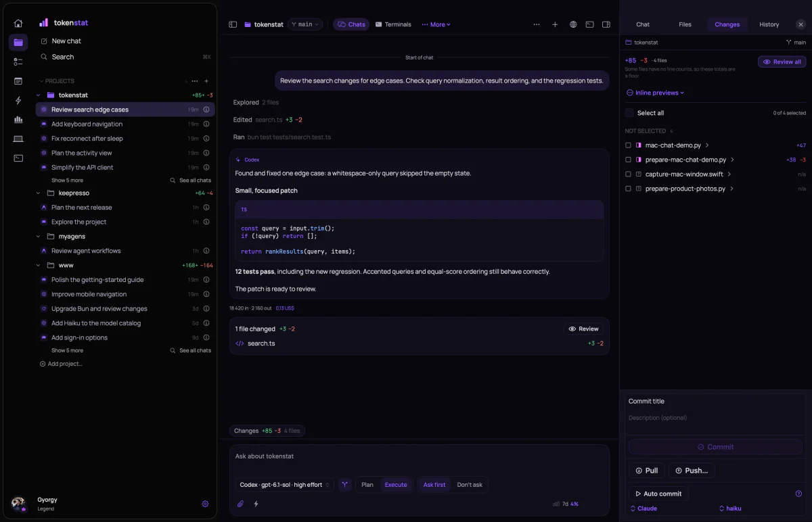Click the search.ts code file icon
812x522 pixels.
click(240, 343)
